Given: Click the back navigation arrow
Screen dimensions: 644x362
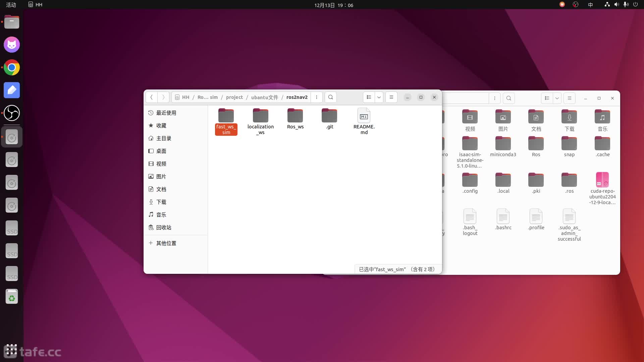Looking at the screenshot, I should 152,97.
